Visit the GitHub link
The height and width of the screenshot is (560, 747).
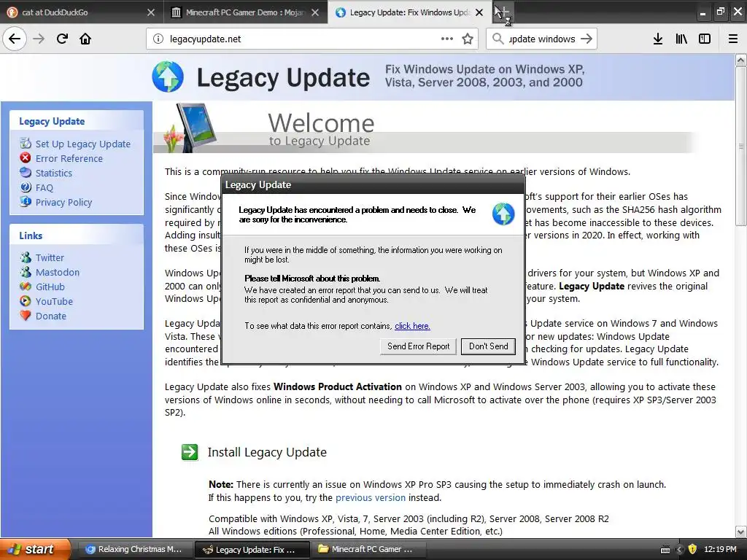[50, 287]
